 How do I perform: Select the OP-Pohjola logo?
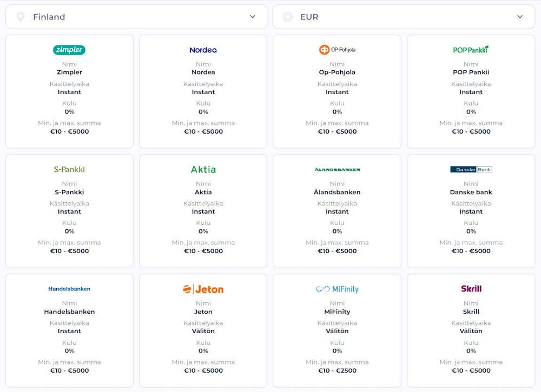[x=337, y=50]
